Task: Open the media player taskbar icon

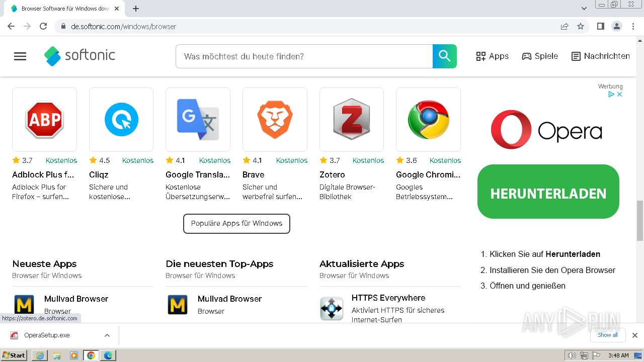Action: click(x=74, y=355)
